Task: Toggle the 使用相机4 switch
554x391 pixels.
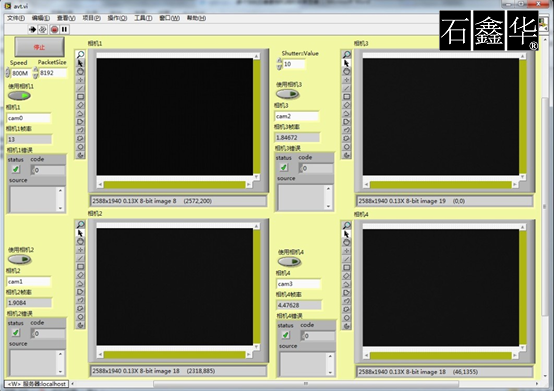Action: (x=289, y=261)
